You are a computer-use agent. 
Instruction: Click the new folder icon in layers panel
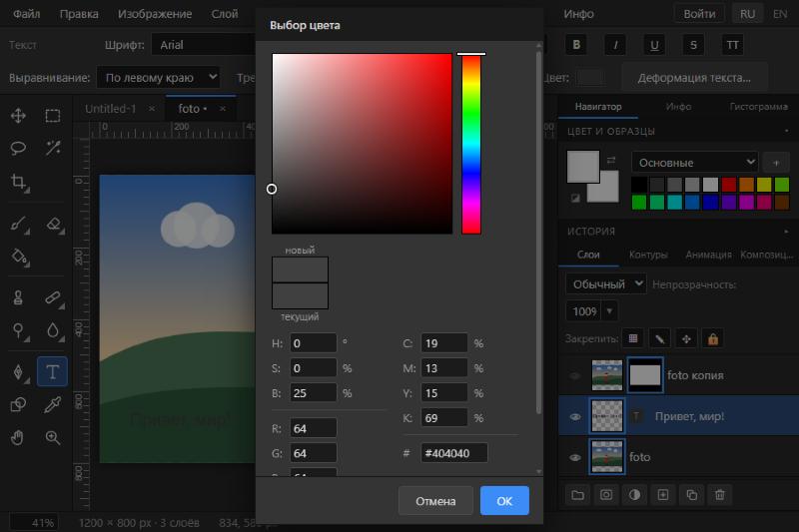578,495
